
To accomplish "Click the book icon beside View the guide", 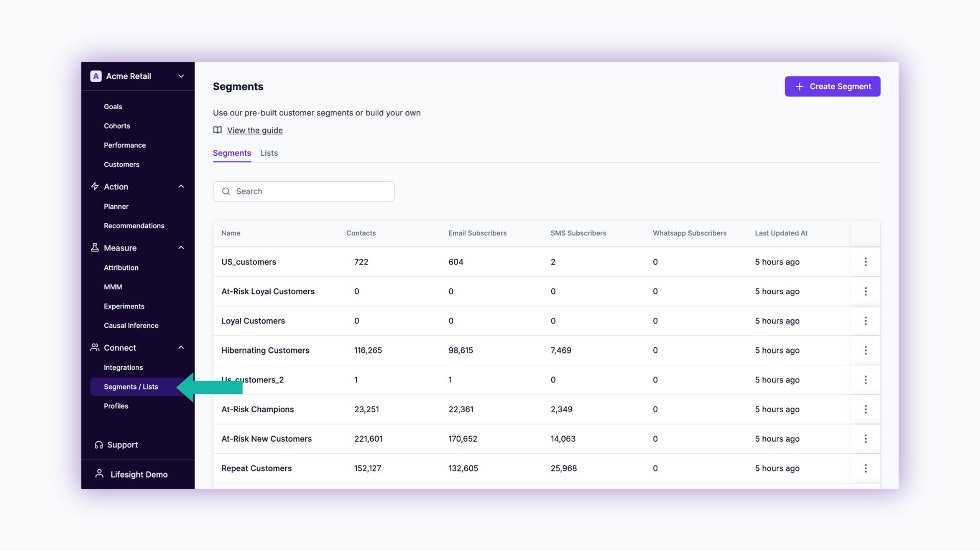I will click(217, 130).
